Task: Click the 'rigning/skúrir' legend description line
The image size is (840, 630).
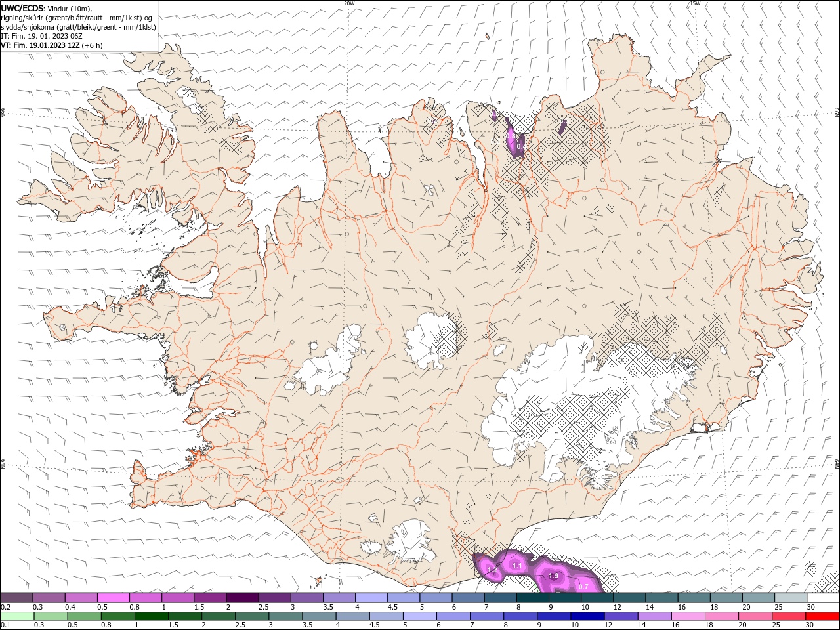Action: tap(77, 18)
